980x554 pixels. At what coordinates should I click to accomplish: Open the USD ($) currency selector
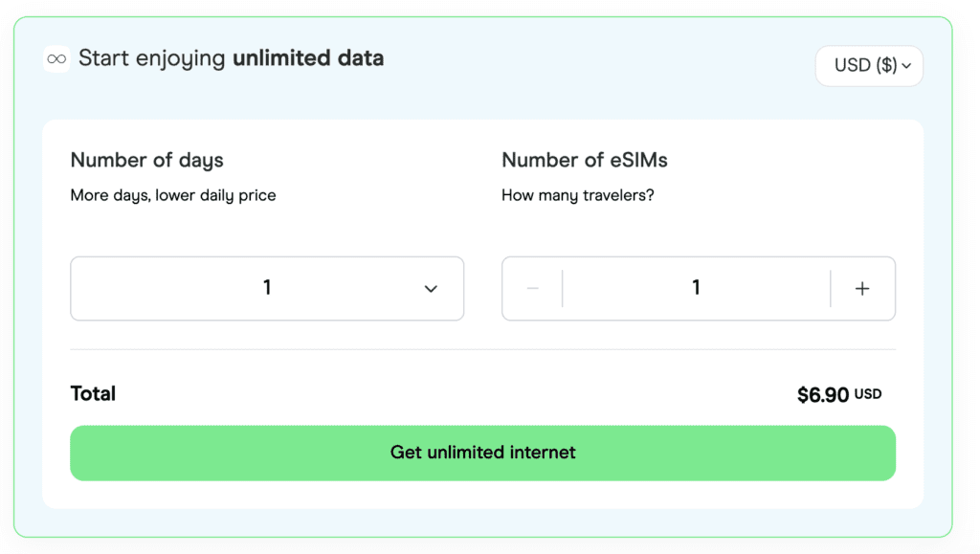point(868,66)
